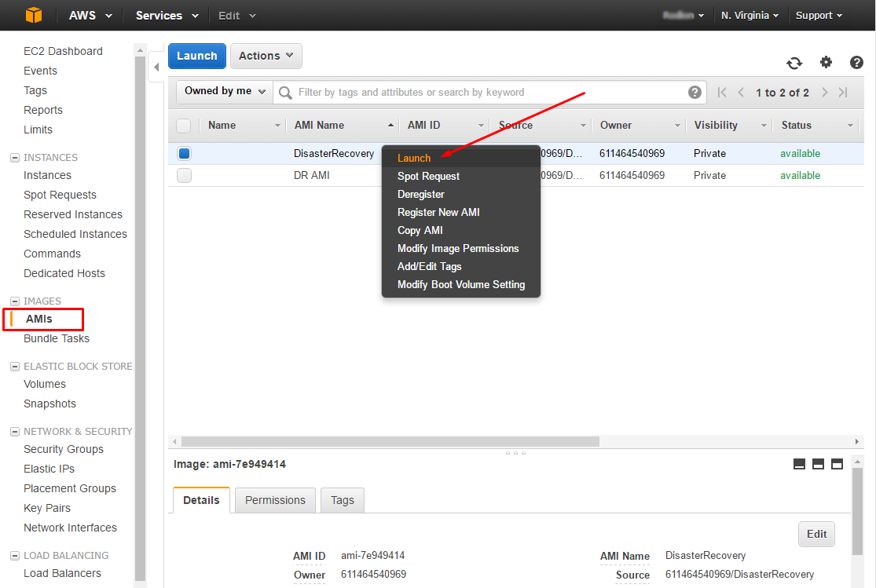Switch to the Details tab
876x588 pixels.
point(201,500)
